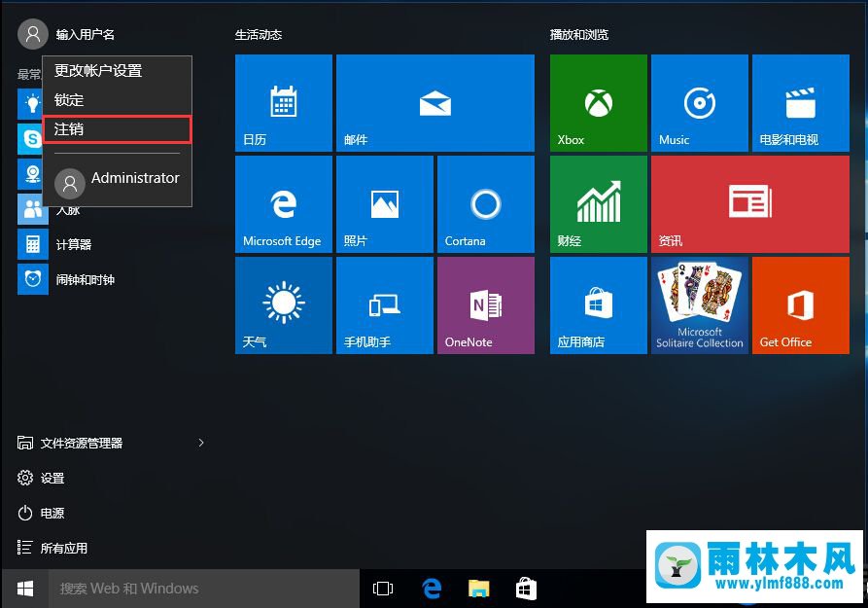Click the Skype icon in the most-used list
Viewport: 868px width, 608px height.
pyautogui.click(x=30, y=139)
